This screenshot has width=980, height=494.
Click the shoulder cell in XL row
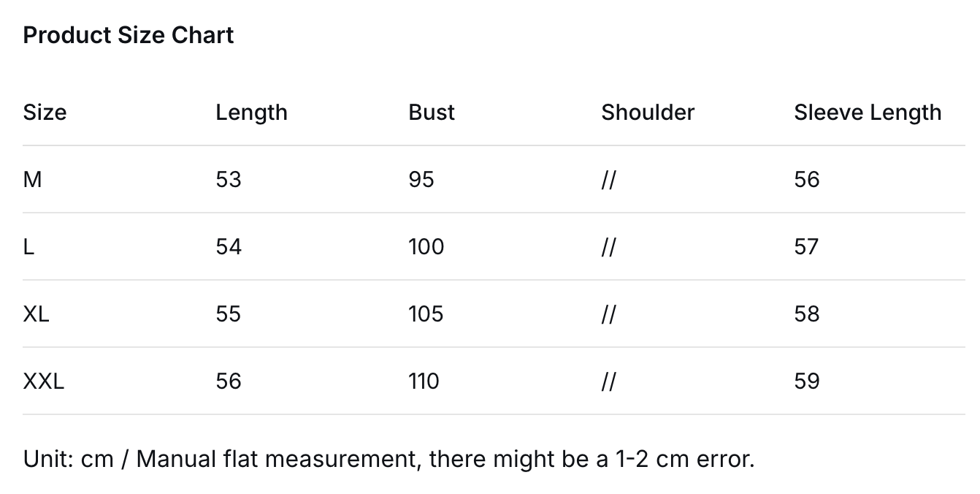[x=608, y=314]
